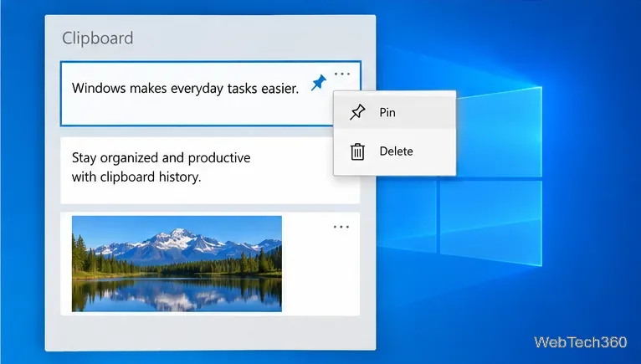Click the trash can icon in menu
Screen dimensions: 641x364
pos(357,151)
